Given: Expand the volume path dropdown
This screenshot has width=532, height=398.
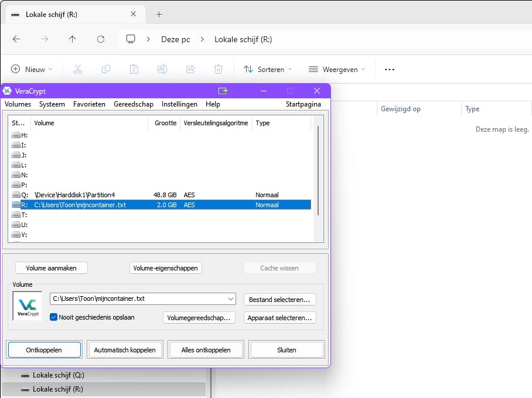Looking at the screenshot, I should point(231,298).
